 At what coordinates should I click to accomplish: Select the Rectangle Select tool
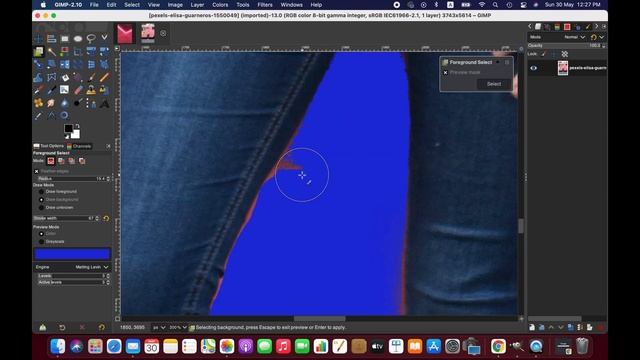64,39
